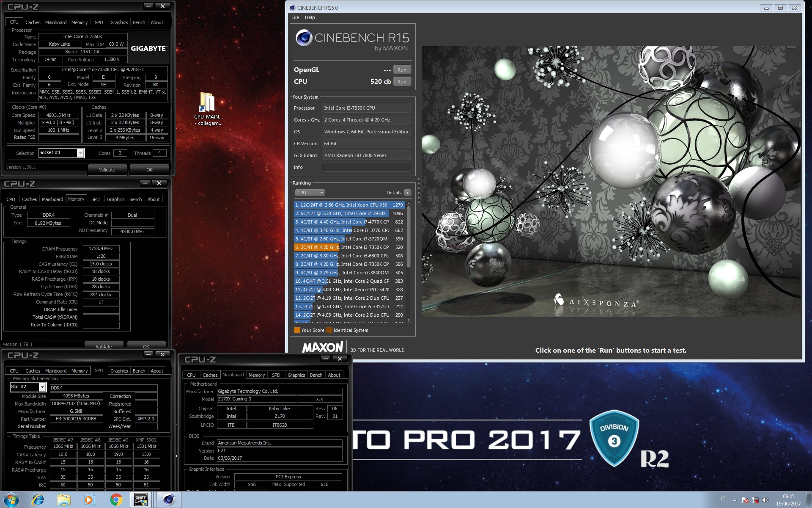Click the DRAM Frequency value 1733.4 MHz
The height and width of the screenshot is (508, 812).
(101, 249)
